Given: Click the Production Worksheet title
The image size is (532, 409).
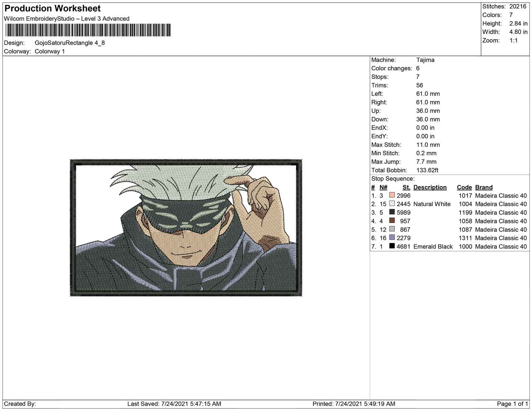Looking at the screenshot, I should point(53,8).
